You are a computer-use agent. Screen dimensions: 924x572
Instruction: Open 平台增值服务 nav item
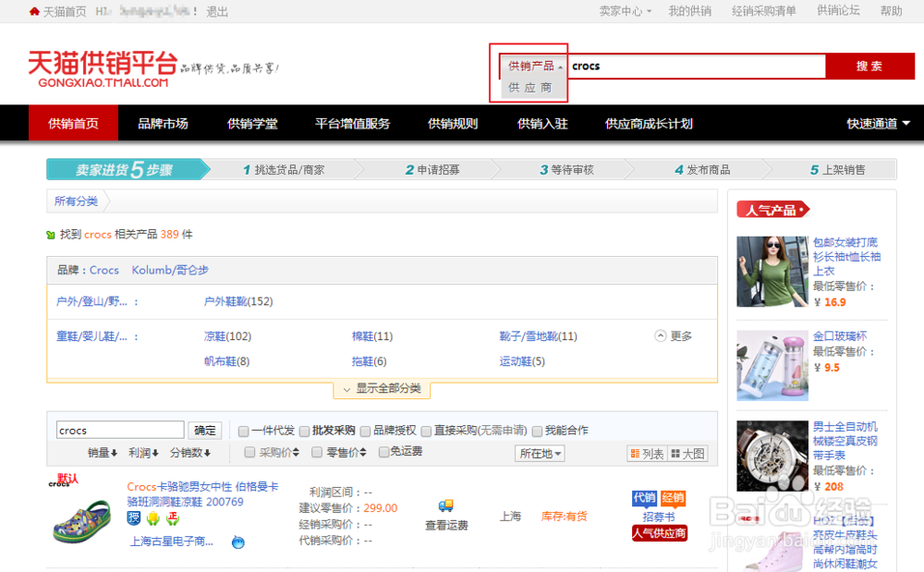352,124
